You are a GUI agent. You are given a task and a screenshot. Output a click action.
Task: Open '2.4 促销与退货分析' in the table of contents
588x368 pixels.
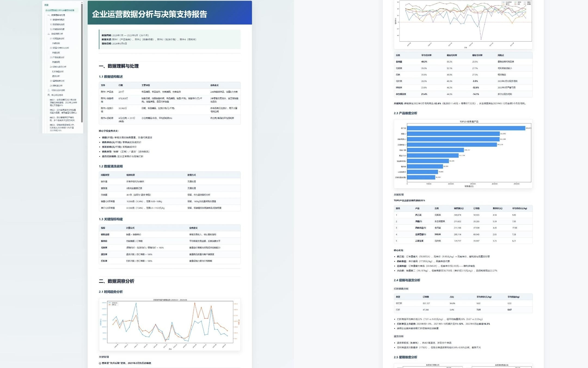point(58,67)
